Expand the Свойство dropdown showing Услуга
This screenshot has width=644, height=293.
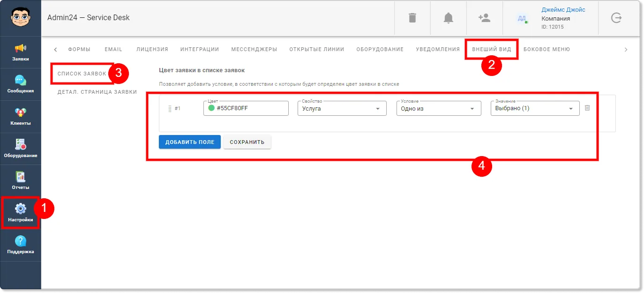(342, 108)
